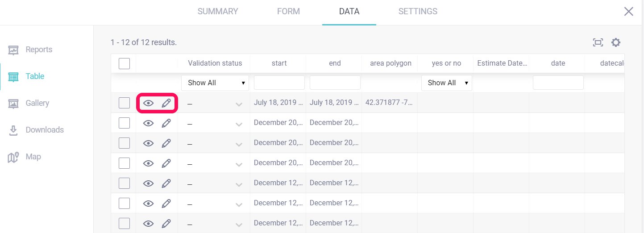Viewport: 644px width, 233px height.
Task: Open Map view from the sidebar
Action: 33,157
